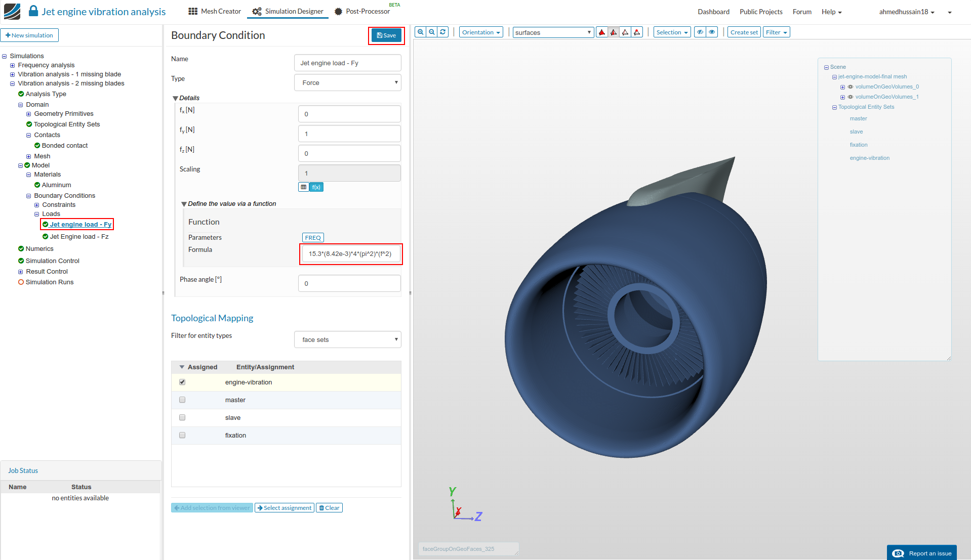Collapse the Scene node in viewer tree

click(x=826, y=67)
